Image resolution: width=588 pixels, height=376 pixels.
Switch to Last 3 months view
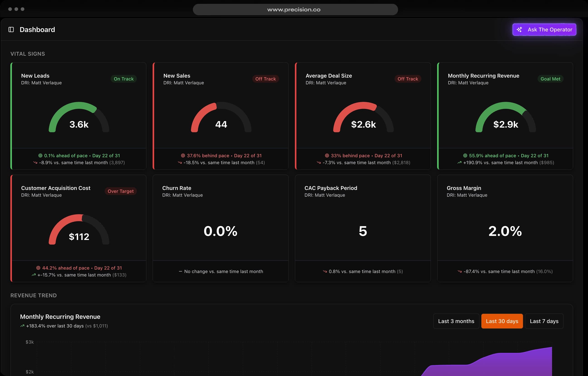(x=456, y=321)
